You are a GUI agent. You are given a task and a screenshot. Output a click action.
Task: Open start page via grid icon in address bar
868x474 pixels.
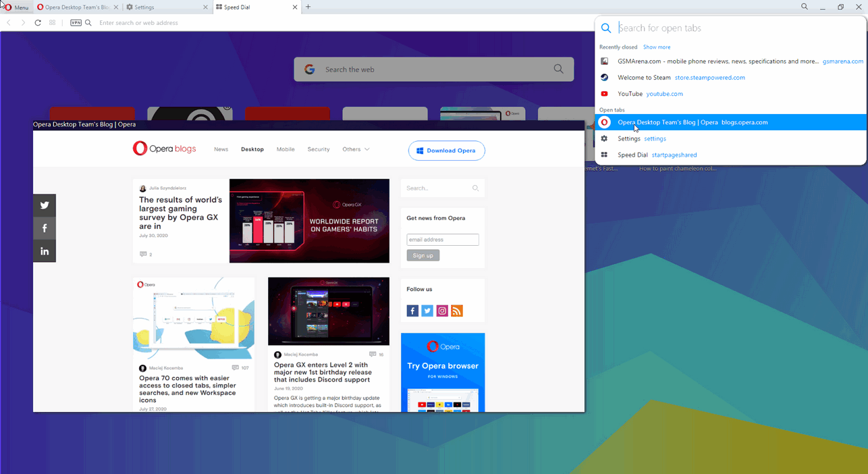tap(52, 23)
